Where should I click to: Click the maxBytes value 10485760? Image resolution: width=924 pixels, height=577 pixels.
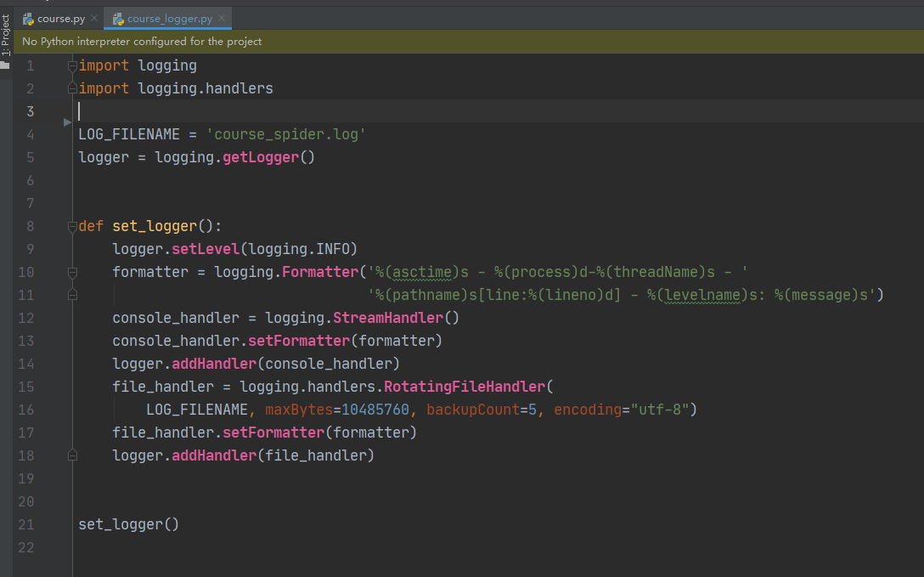[x=375, y=410]
